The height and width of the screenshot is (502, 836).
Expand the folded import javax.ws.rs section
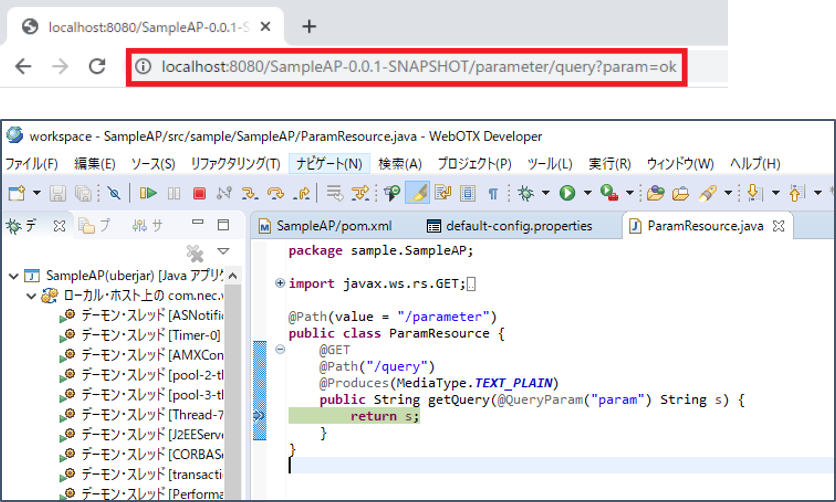pyautogui.click(x=278, y=284)
